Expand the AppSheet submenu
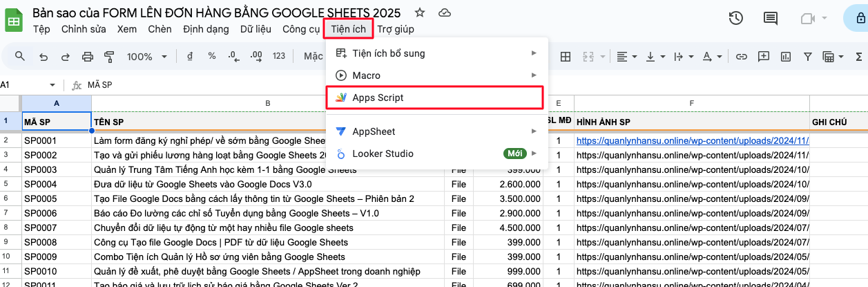 (437, 131)
